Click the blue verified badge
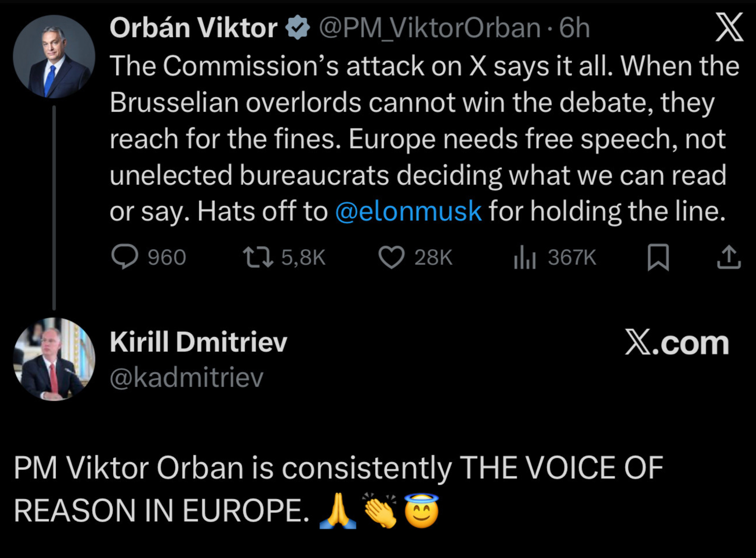This screenshot has width=756, height=558. [298, 27]
